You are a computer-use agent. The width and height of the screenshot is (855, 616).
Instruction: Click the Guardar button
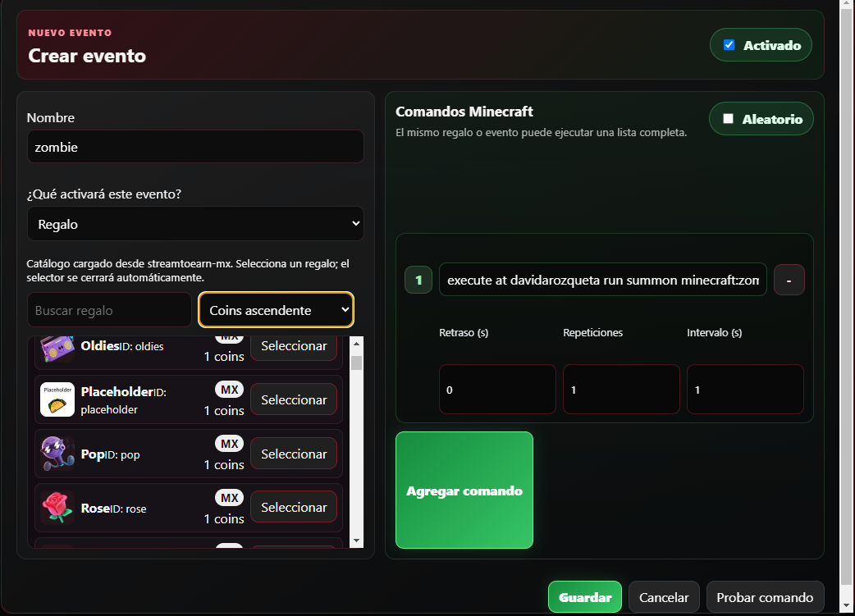click(x=584, y=597)
